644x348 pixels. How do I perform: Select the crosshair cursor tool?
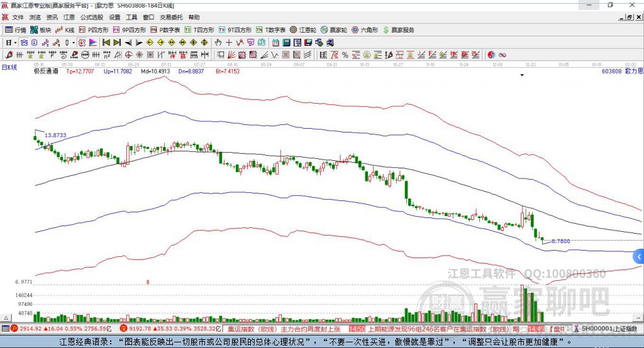229,43
